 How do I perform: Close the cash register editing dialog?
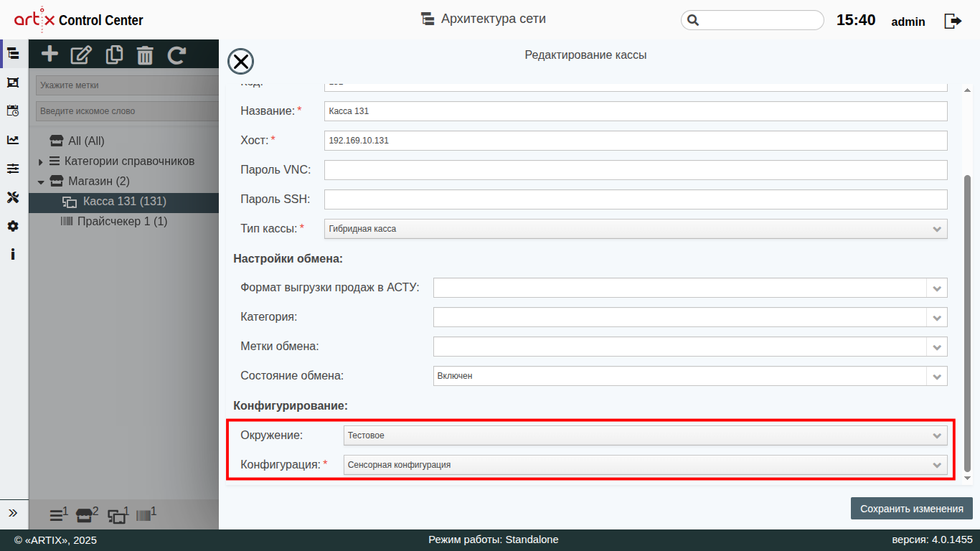[x=240, y=62]
